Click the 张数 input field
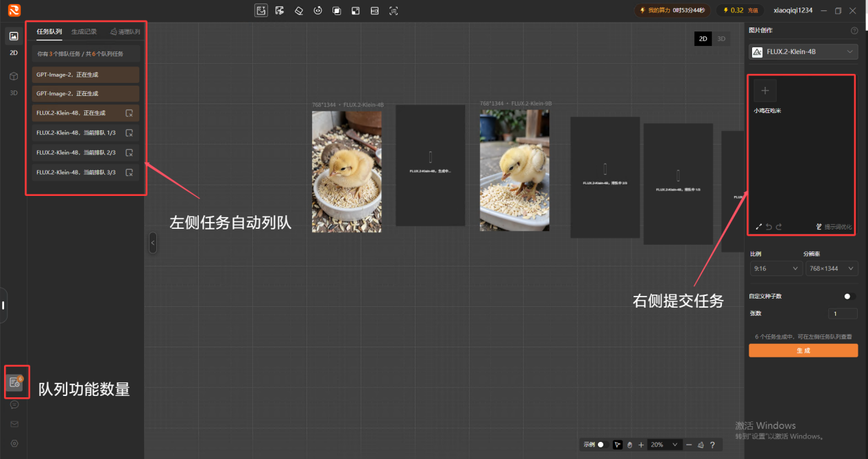Screen dimensions: 868x459 [843, 314]
